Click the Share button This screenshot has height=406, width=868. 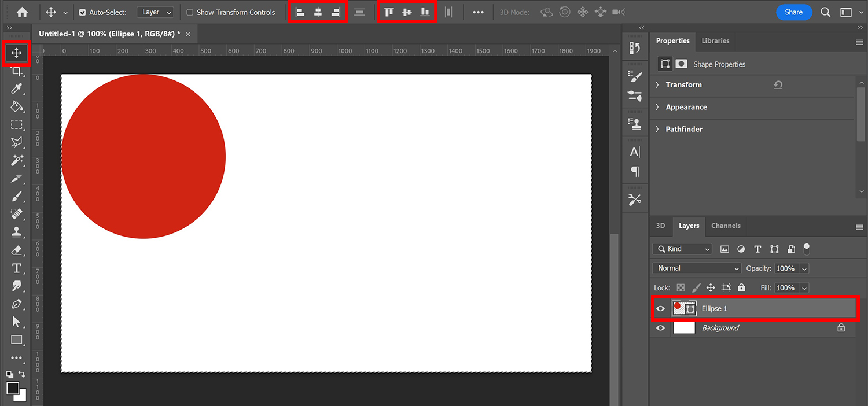coord(794,12)
